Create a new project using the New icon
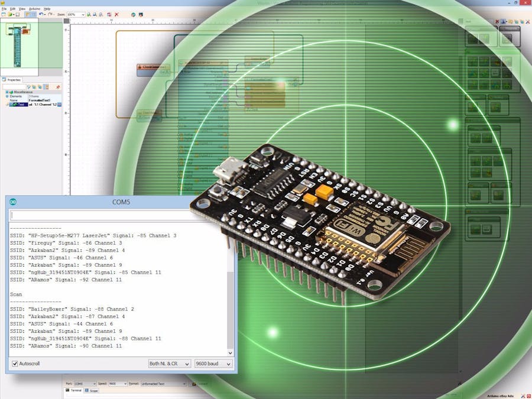Image resolution: width=532 pixels, height=399 pixels. point(4,14)
